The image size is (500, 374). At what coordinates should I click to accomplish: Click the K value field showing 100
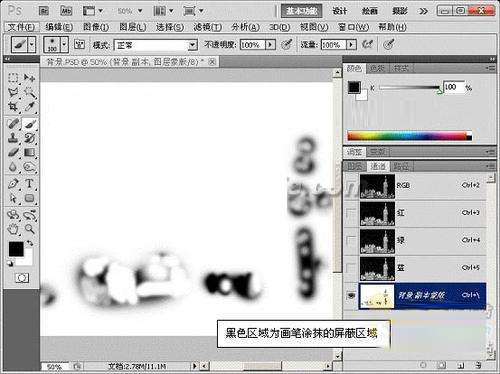[454, 87]
